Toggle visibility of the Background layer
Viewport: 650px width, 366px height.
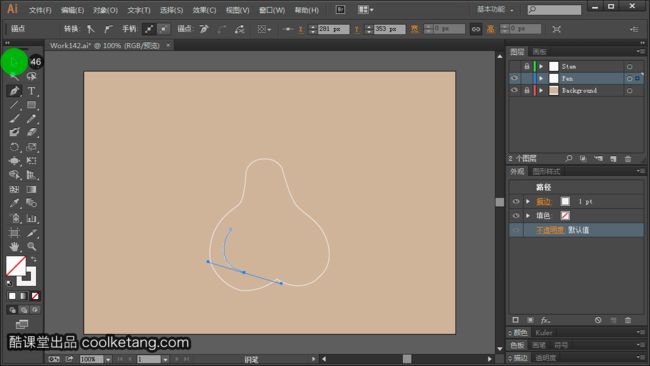514,90
